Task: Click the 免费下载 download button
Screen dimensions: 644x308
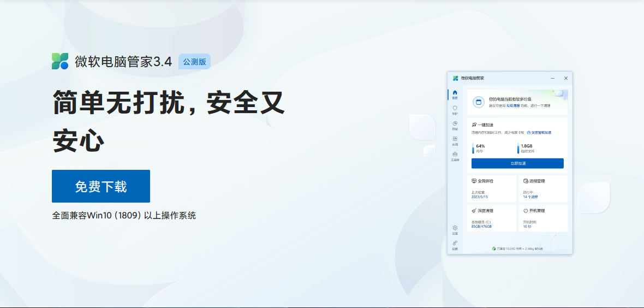Action: tap(100, 186)
